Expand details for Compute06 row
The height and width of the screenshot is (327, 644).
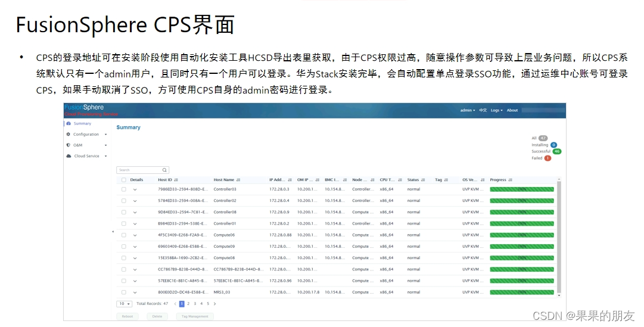pos(135,235)
